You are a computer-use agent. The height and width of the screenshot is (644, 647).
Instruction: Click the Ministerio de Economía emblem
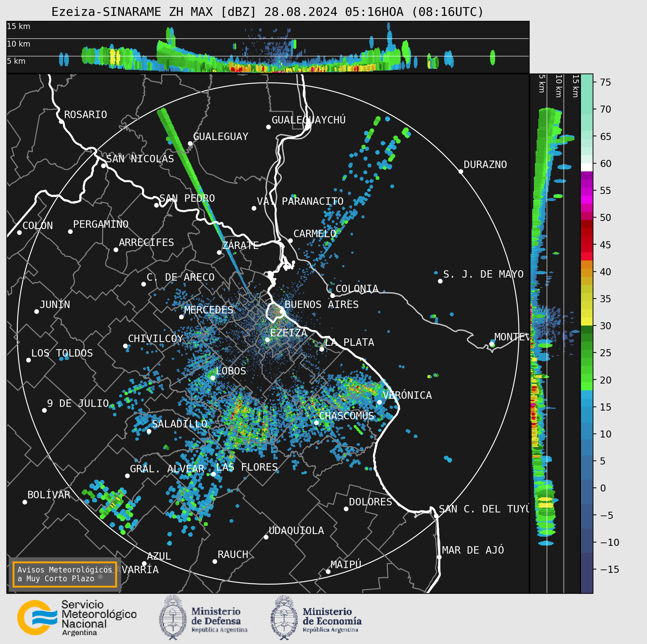tap(285, 617)
